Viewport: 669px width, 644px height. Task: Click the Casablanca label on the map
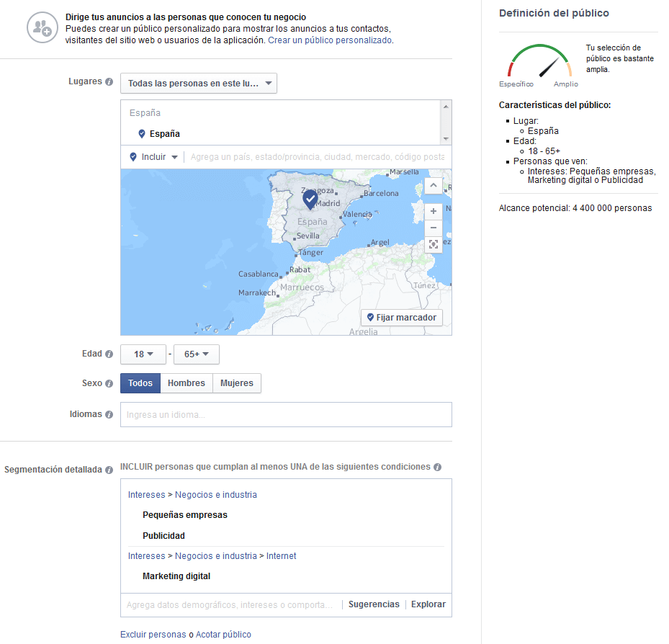click(x=258, y=274)
